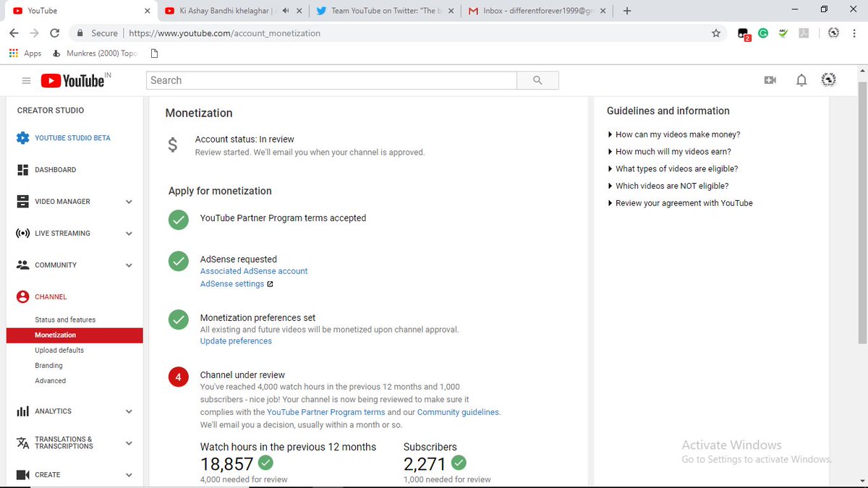Click the Dashboard icon in sidebar
This screenshot has height=488, width=868.
[22, 170]
